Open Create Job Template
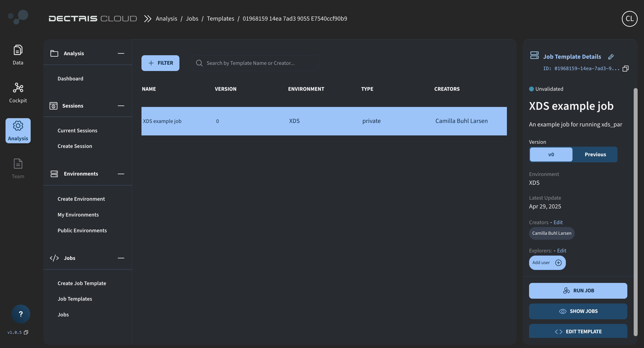 click(82, 283)
